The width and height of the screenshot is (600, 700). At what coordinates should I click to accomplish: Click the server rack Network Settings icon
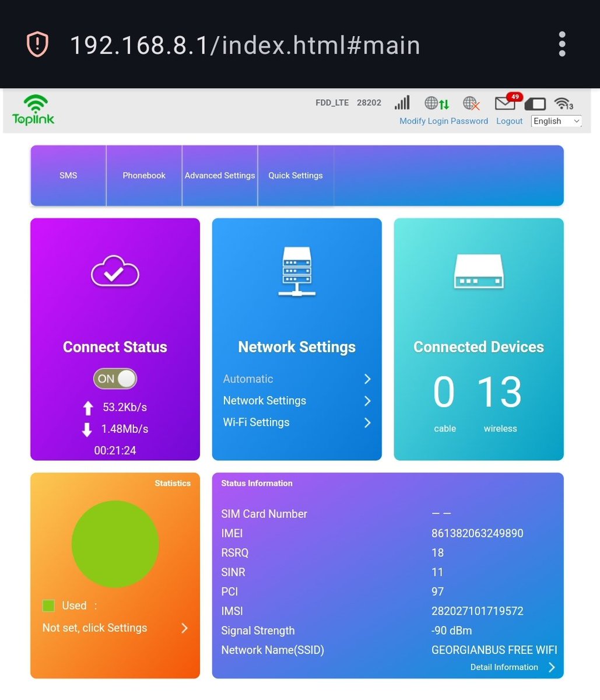tap(297, 271)
